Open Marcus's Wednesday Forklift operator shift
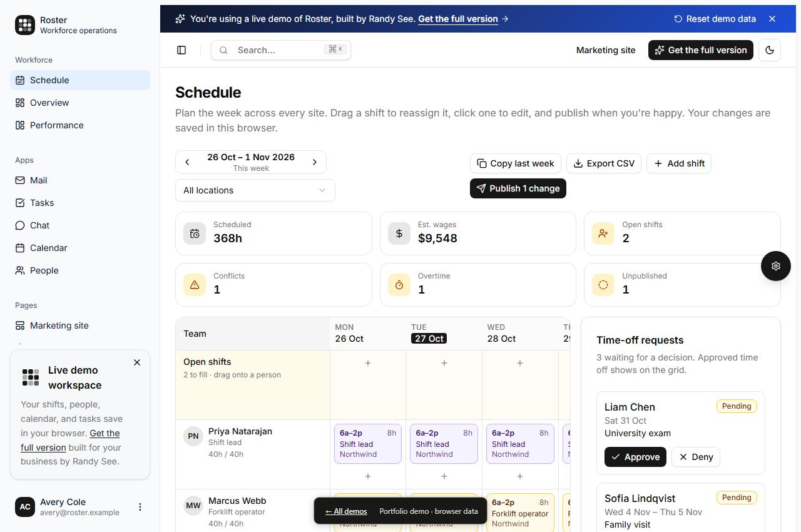The height and width of the screenshot is (532, 801). point(520,513)
